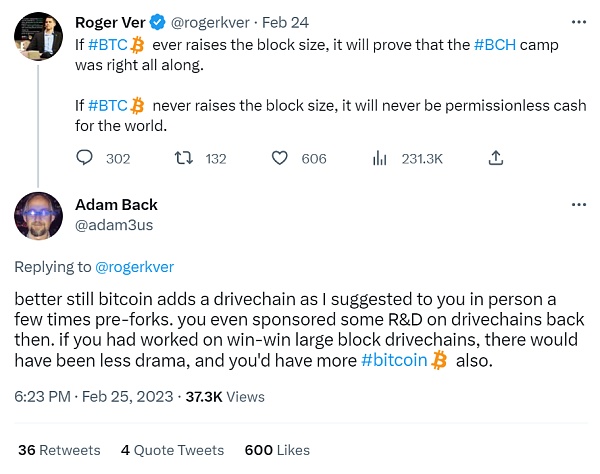The height and width of the screenshot is (474, 600).
Task: View the 600 Likes list
Action: point(265,450)
